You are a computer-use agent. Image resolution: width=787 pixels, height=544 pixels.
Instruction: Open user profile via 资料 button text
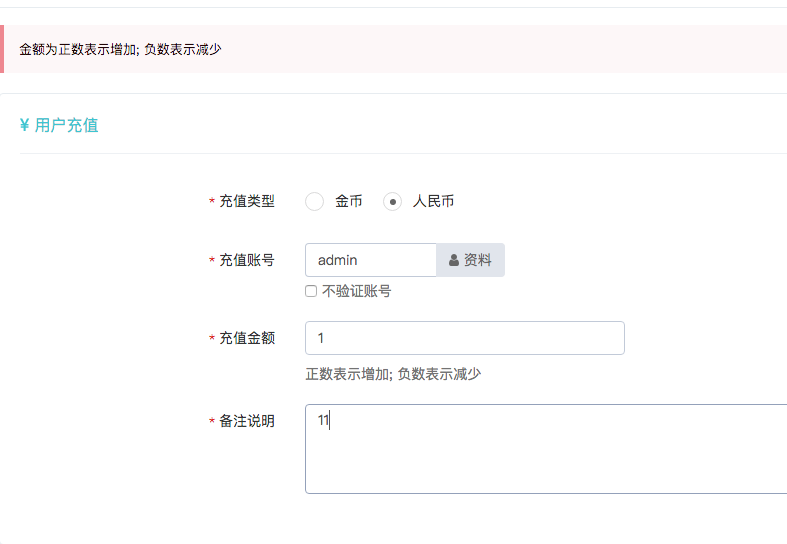pyautogui.click(x=477, y=260)
